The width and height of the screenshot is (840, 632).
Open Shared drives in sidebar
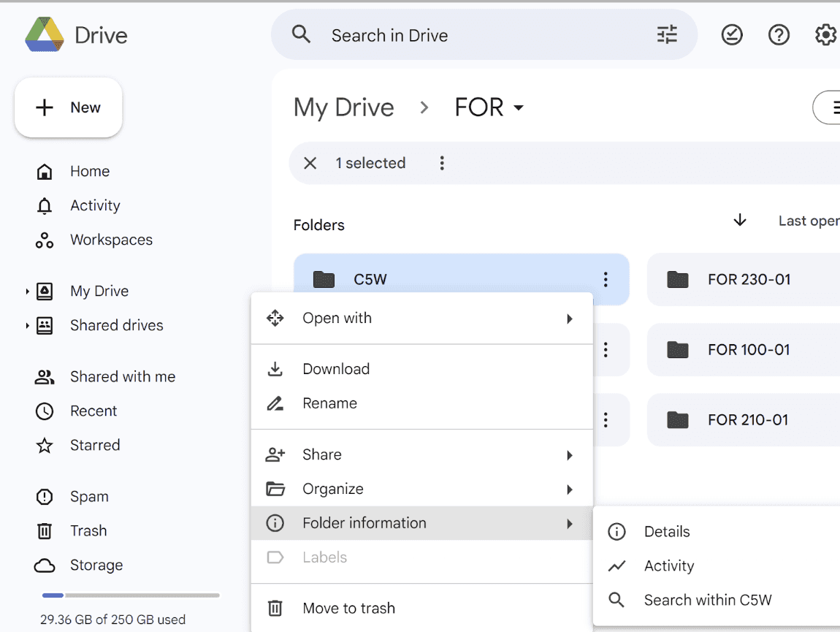pos(116,325)
